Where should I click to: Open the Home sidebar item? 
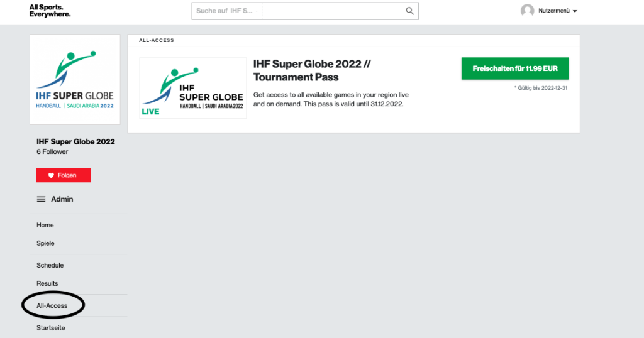tap(45, 225)
